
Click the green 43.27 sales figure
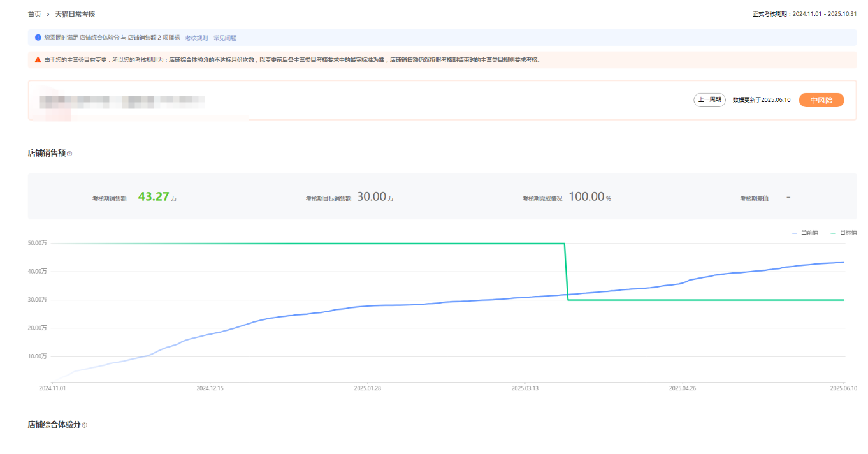point(154,197)
